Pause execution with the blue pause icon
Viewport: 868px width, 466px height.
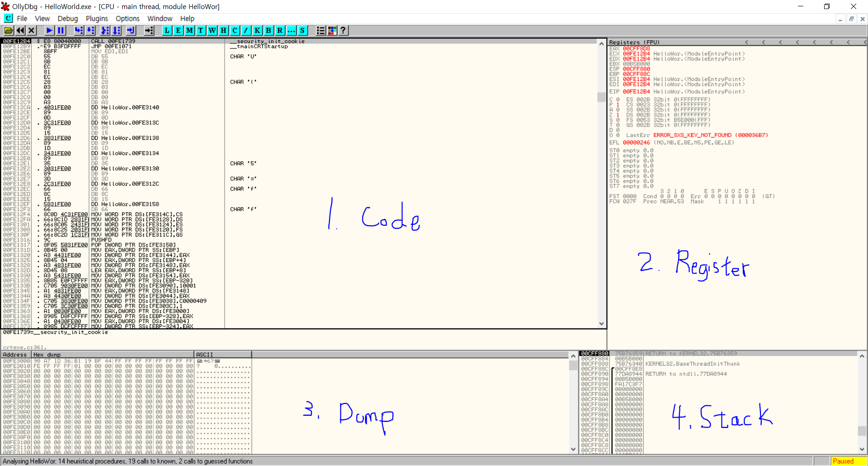point(61,30)
